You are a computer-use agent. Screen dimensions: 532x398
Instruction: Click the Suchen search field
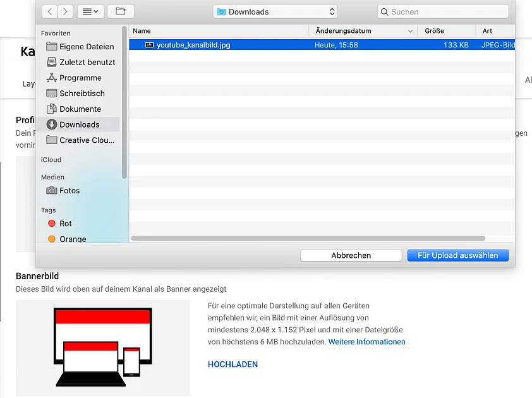443,12
